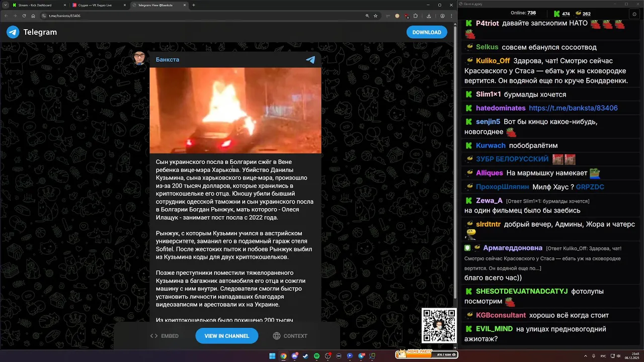The image size is (644, 362).
Task: Click the QR code overlay
Action: [x=439, y=326]
